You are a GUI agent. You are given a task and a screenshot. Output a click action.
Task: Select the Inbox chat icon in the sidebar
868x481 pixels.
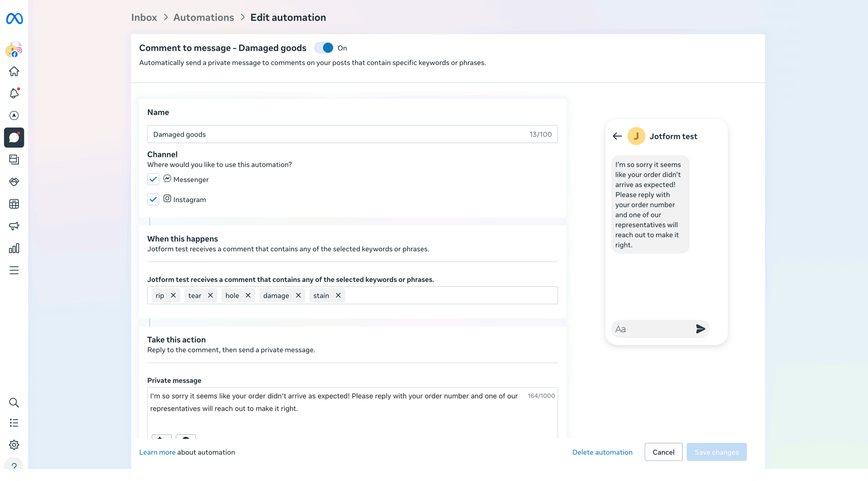click(x=14, y=137)
